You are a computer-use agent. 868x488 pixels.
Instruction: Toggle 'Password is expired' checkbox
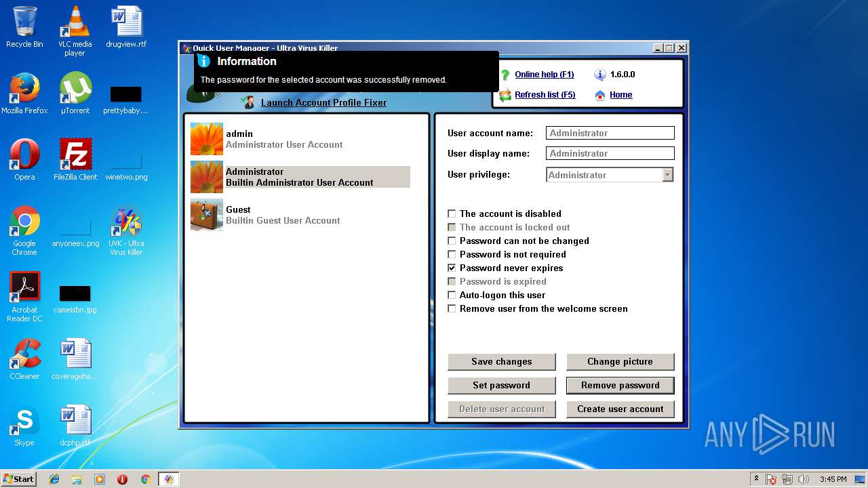(x=452, y=281)
